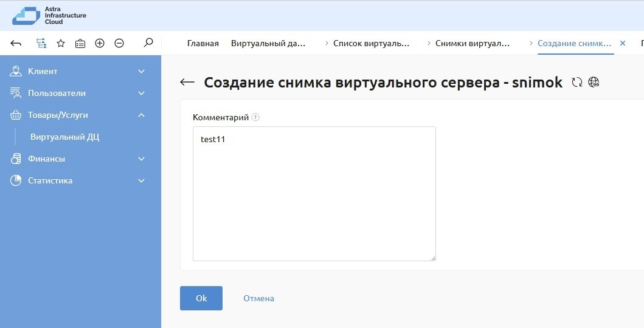The image size is (644, 328).
Task: Toggle the menu tree structure icon
Action: [41, 43]
